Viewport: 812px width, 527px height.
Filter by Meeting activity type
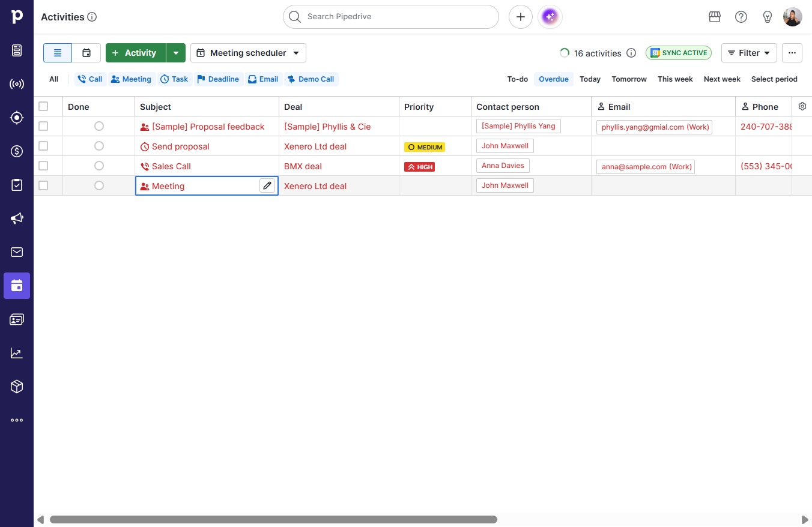pyautogui.click(x=131, y=79)
